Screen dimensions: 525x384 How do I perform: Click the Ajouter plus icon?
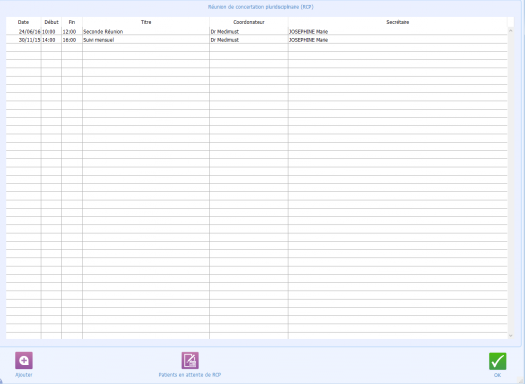point(24,360)
